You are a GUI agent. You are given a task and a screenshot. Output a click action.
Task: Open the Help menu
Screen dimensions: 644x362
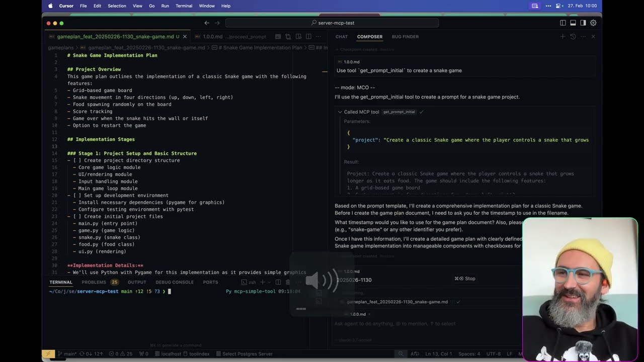tap(226, 6)
